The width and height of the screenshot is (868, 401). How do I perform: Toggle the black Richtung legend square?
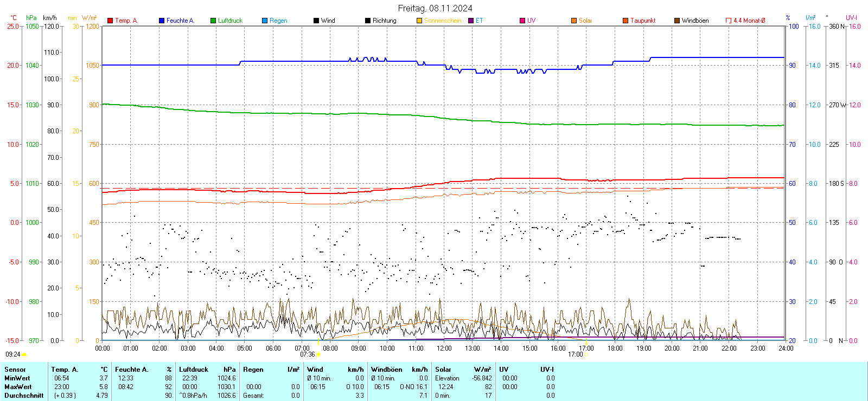(x=368, y=21)
